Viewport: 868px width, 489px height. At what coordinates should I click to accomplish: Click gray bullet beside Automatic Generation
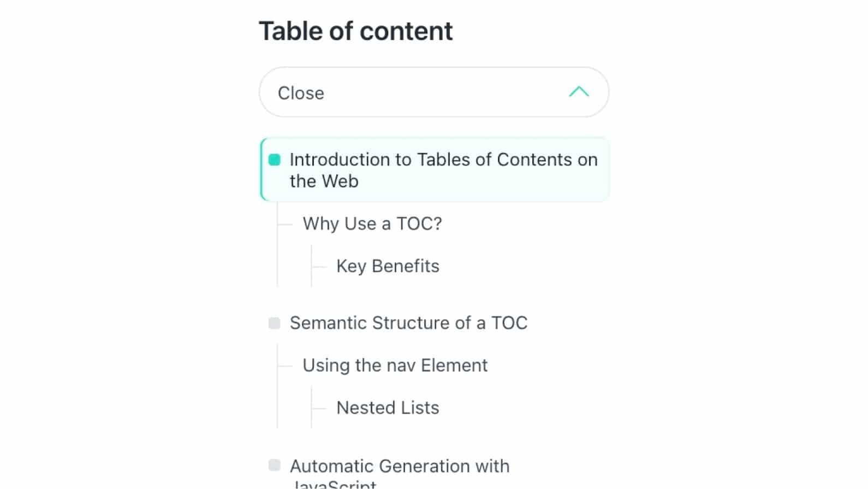coord(275,465)
